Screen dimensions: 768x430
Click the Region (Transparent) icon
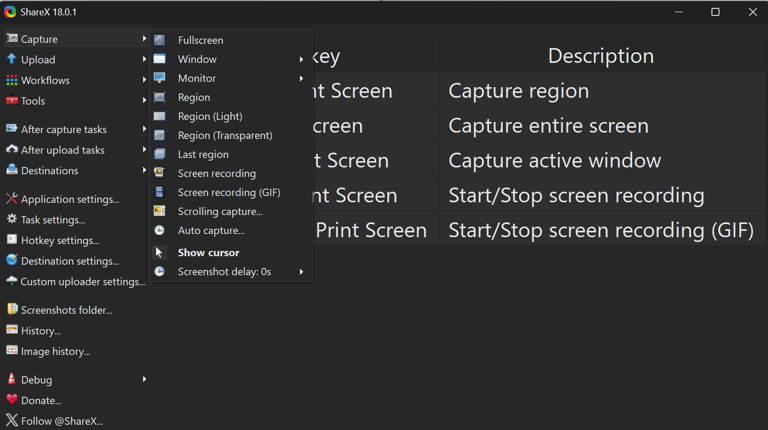click(x=159, y=135)
